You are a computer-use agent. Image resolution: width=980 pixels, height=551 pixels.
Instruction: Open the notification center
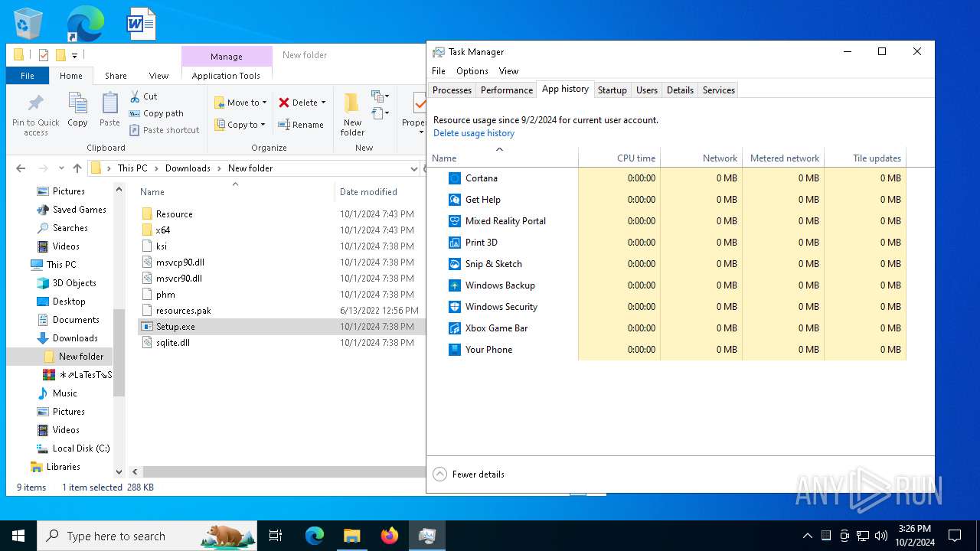955,536
